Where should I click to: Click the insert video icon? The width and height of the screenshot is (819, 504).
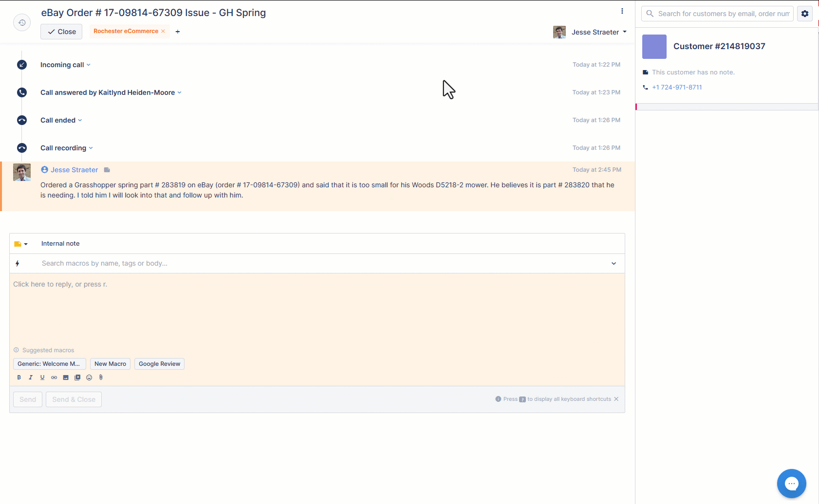77,378
